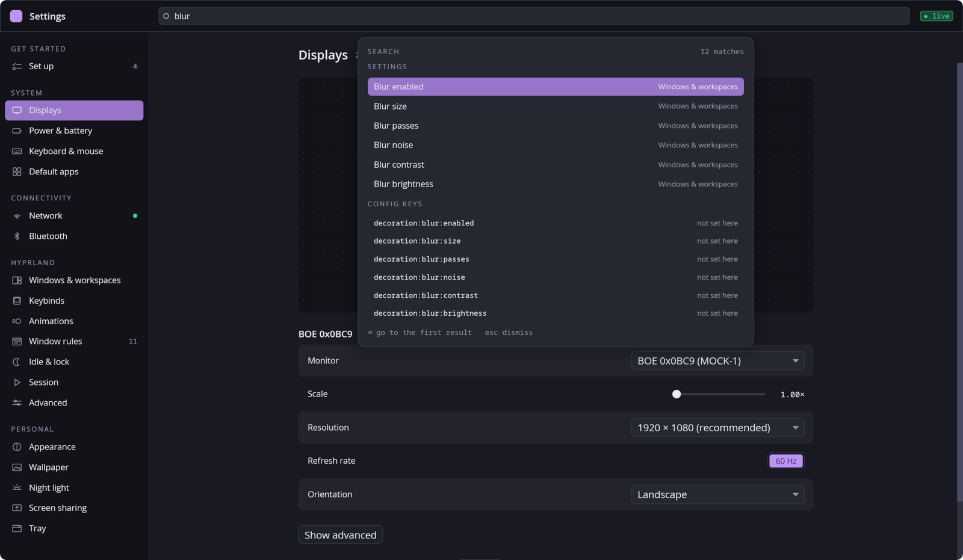Click the decoration:blur:size config key
Viewport: 963px width, 560px height.
(556, 241)
